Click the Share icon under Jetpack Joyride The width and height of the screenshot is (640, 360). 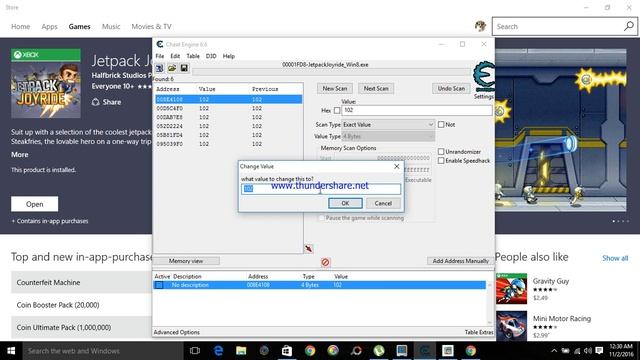(x=96, y=102)
